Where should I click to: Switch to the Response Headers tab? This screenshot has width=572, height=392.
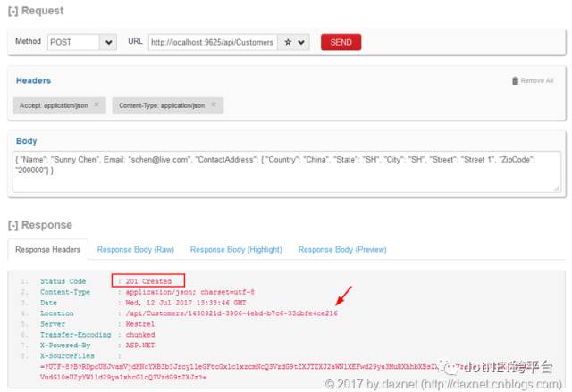(x=47, y=249)
